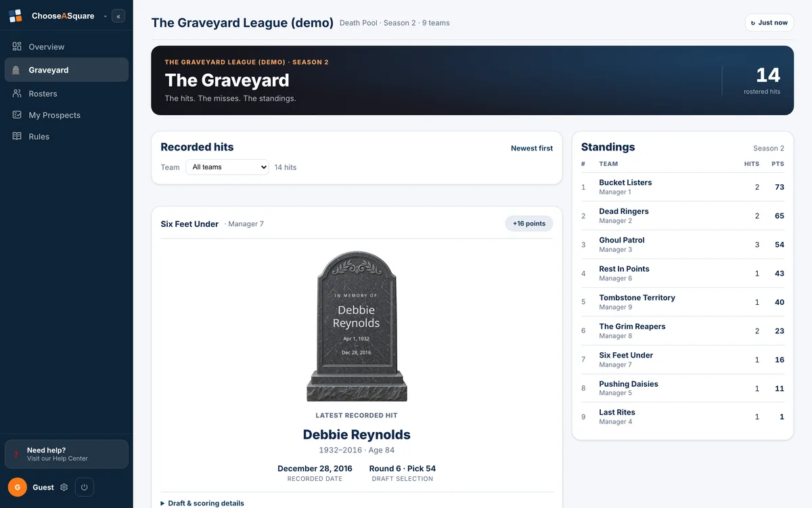Open the All teams filter dropdown
The height and width of the screenshot is (508, 812).
coord(227,167)
